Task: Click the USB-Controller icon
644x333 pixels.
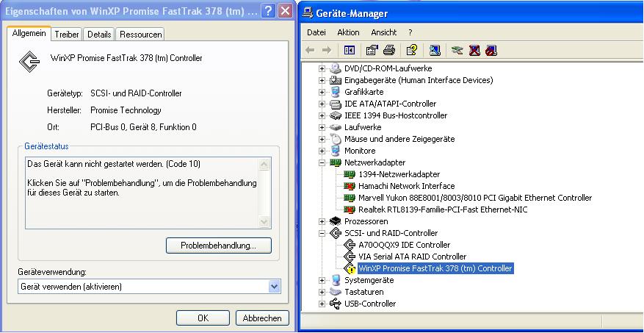Action: [x=336, y=304]
